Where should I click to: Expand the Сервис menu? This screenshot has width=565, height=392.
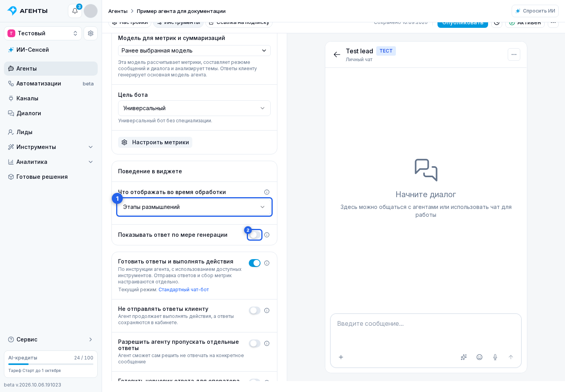coord(51,339)
